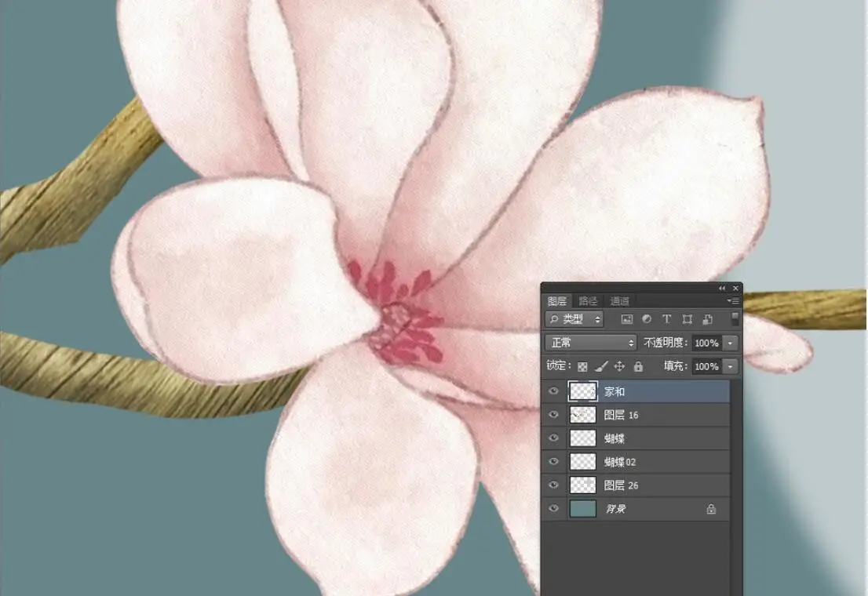This screenshot has width=868, height=596.
Task: Click the 背景 layer color thumbnail
Action: click(583, 509)
